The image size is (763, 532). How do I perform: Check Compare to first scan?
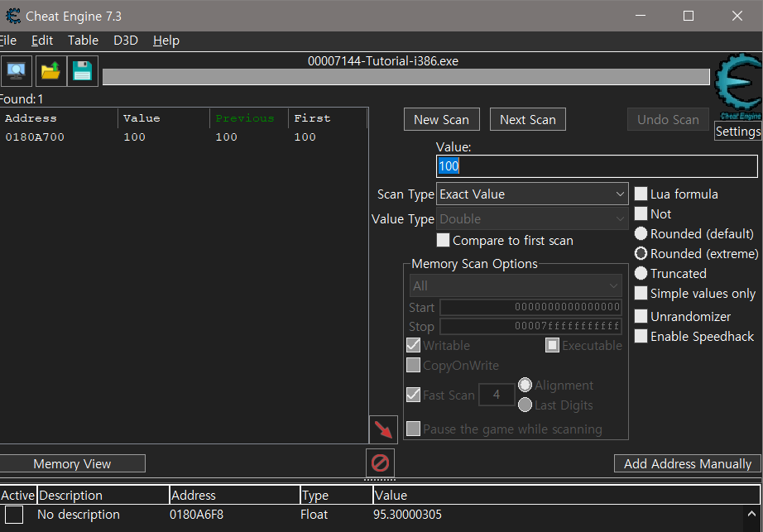click(x=443, y=240)
